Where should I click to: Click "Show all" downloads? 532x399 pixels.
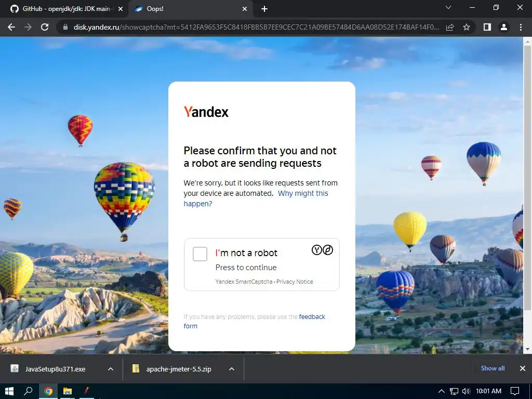point(493,368)
